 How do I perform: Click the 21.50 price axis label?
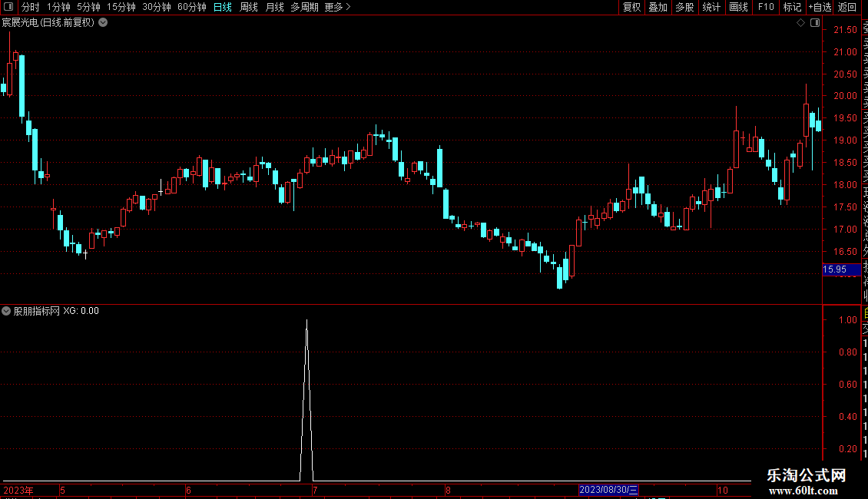[x=845, y=30]
